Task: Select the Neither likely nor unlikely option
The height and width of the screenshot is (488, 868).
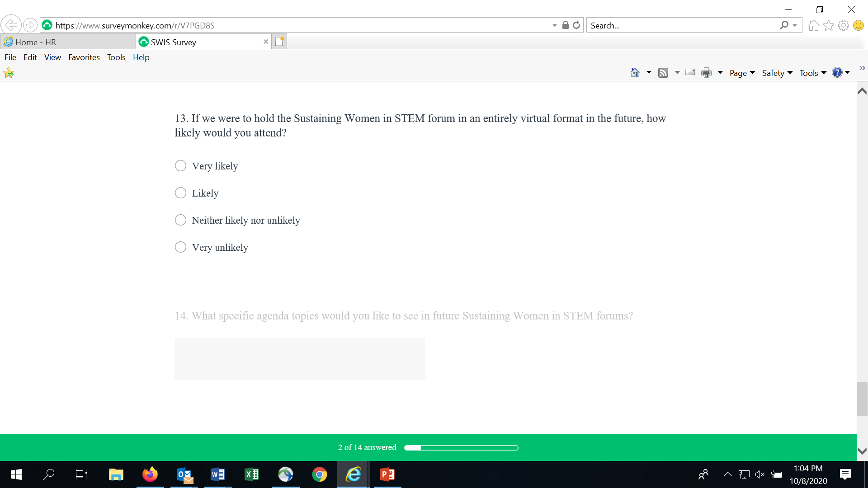Action: [x=180, y=220]
